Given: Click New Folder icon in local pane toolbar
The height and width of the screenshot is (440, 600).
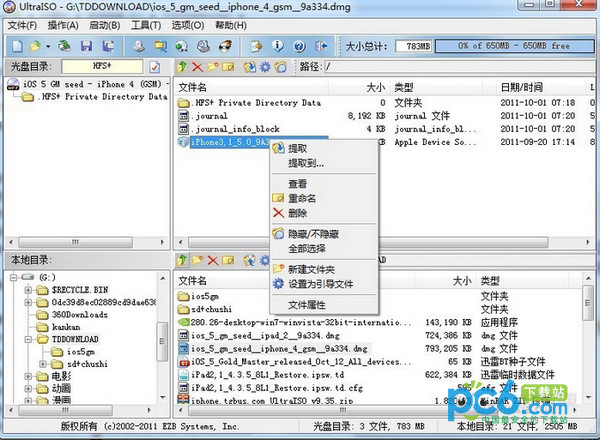Looking at the screenshot, I should tap(197, 260).
